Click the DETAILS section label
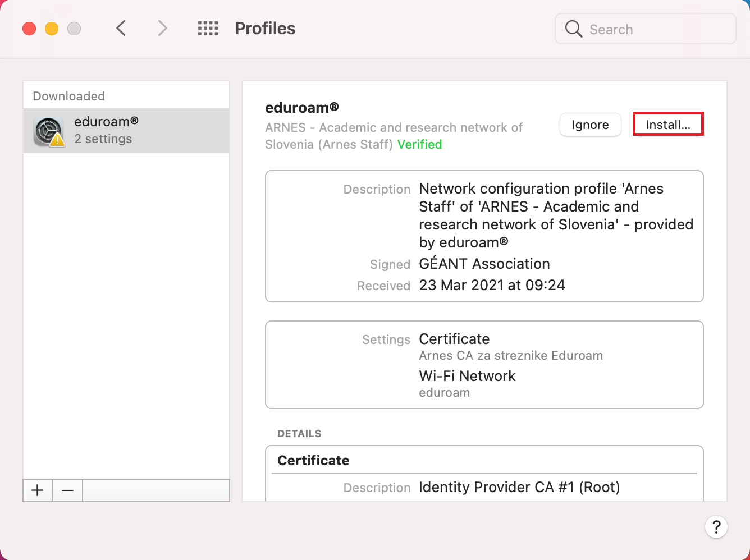The height and width of the screenshot is (560, 750). point(299,434)
